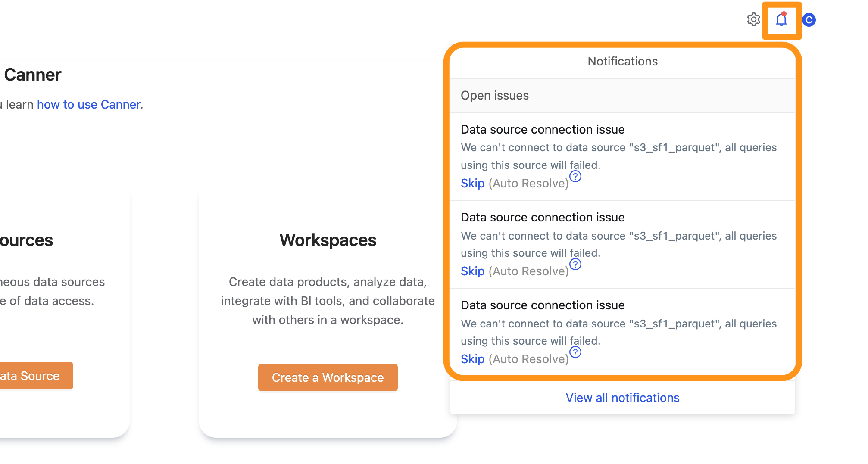Open View all notifications link
Screen dimensions: 868x464
click(622, 398)
